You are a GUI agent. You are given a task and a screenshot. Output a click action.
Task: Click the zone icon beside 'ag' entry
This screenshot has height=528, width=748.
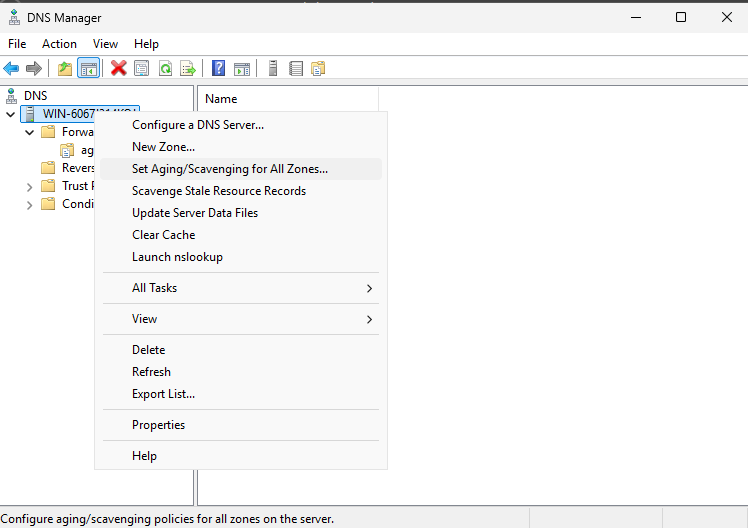point(67,150)
